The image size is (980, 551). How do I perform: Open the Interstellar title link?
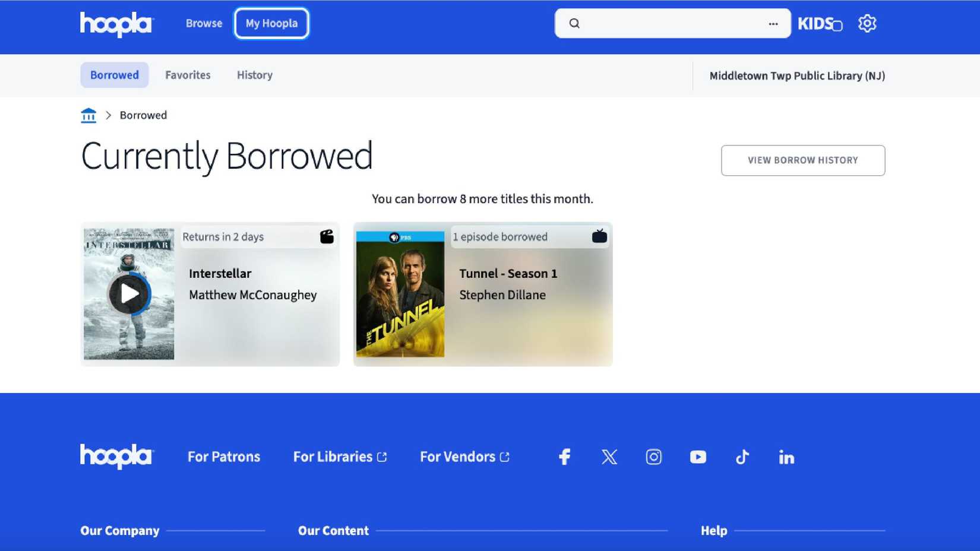click(220, 274)
